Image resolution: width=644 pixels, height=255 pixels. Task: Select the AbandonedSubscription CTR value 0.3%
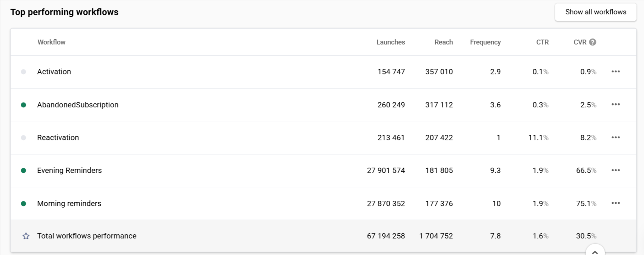click(x=541, y=105)
